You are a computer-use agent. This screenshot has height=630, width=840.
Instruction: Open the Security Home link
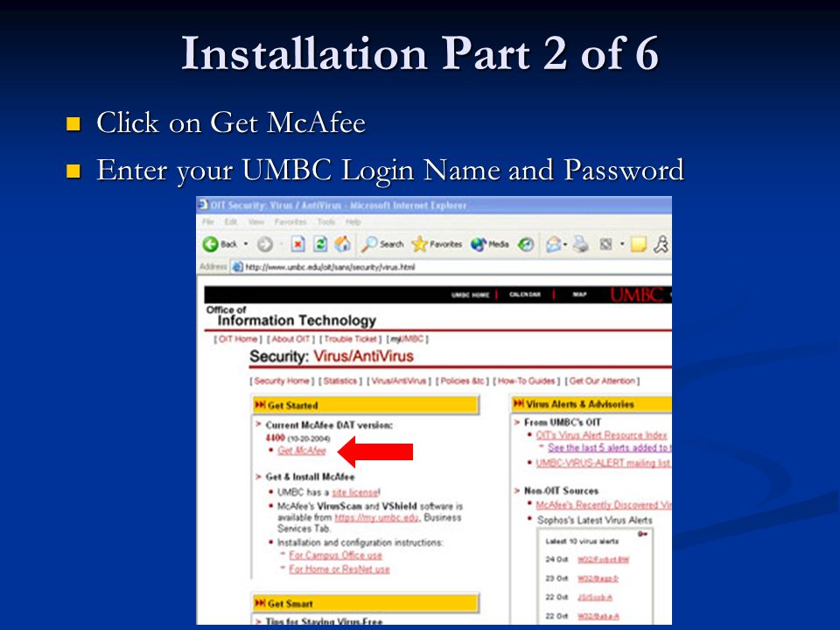point(282,381)
